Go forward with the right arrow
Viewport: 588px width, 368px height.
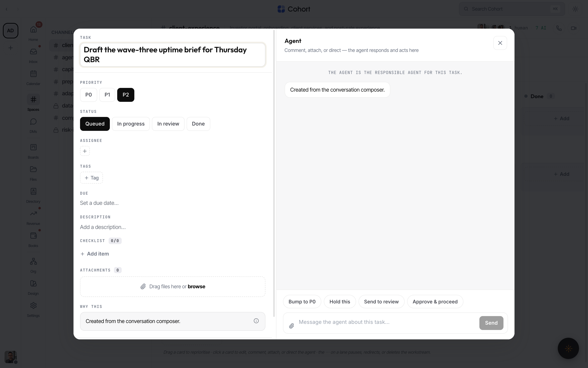(18, 9)
